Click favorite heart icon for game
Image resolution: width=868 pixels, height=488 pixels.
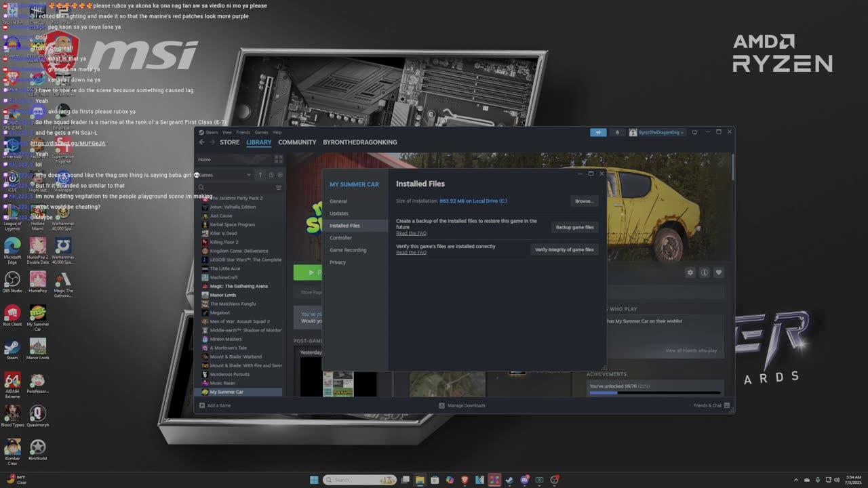coord(719,272)
